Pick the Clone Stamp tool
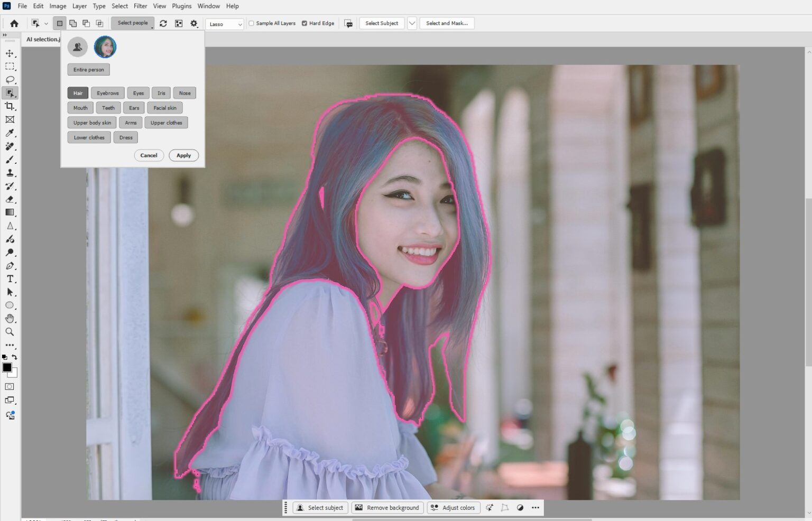Image resolution: width=812 pixels, height=521 pixels. point(10,173)
